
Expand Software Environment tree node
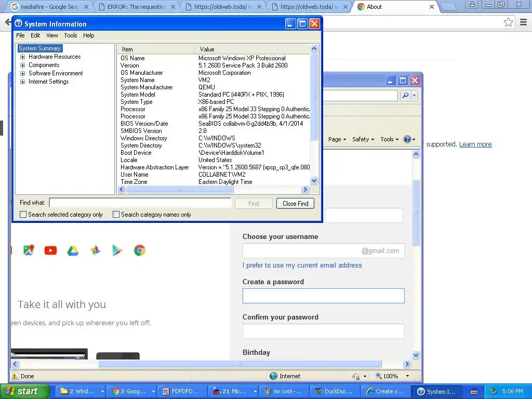point(22,73)
